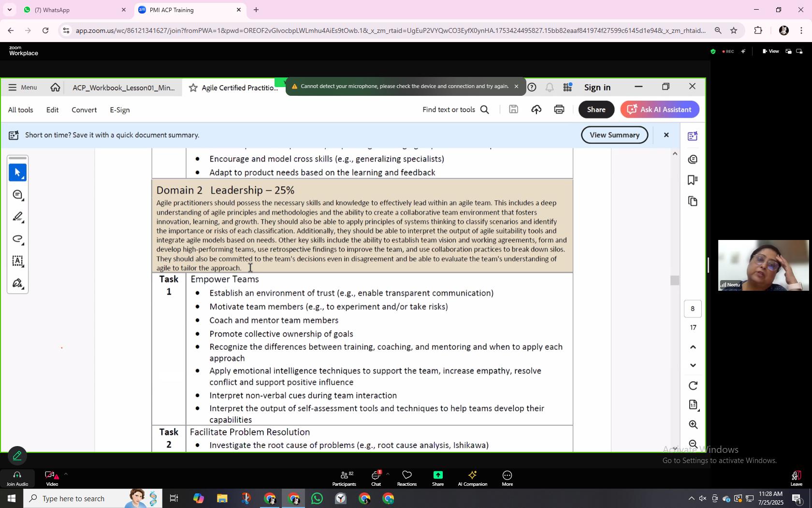Click Sign in in Acrobat
812x508 pixels.
click(597, 88)
